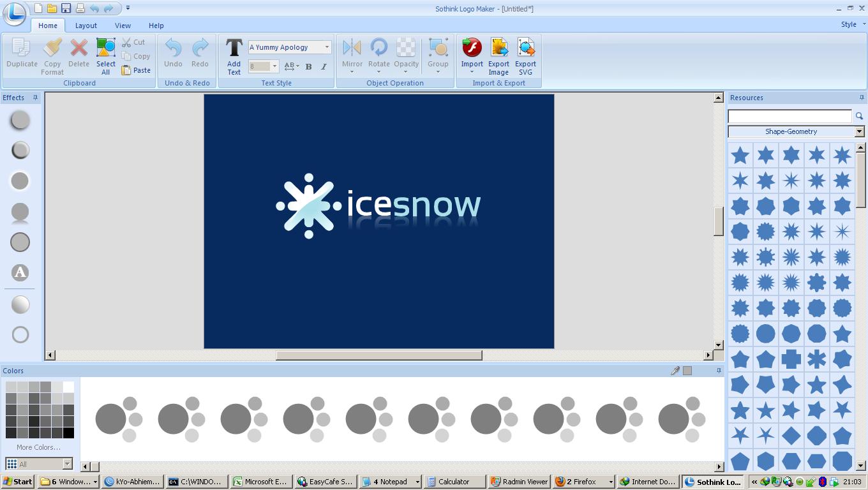The width and height of the screenshot is (868, 490).
Task: Open the font family dropdown
Action: click(x=326, y=47)
